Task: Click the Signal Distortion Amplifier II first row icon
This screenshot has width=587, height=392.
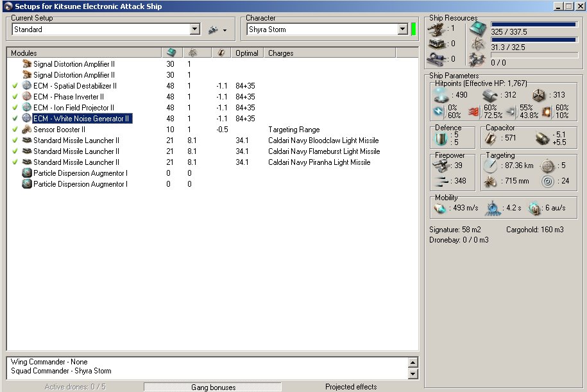Action: point(27,64)
